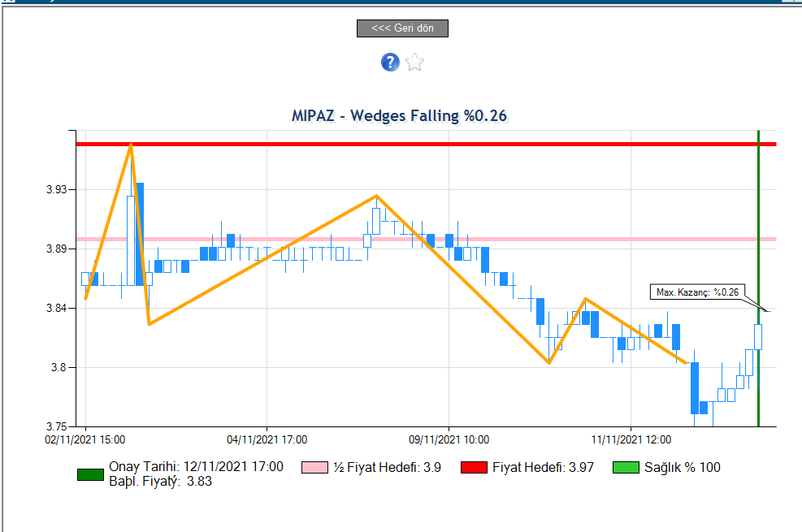Click the pink half price target line
Image resolution: width=802 pixels, height=532 pixels.
click(x=426, y=239)
